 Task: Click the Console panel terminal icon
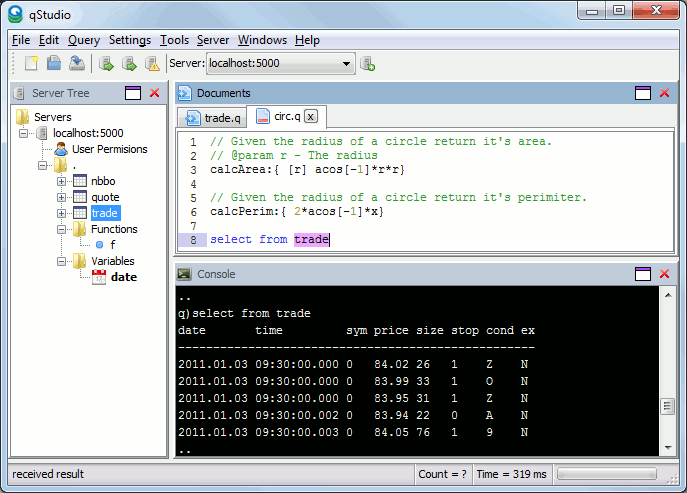point(184,274)
